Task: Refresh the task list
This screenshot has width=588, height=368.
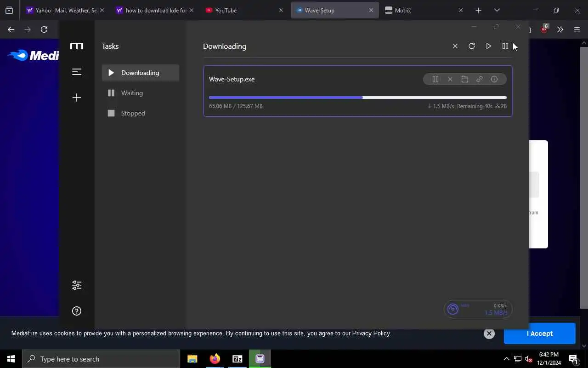Action: tap(472, 46)
